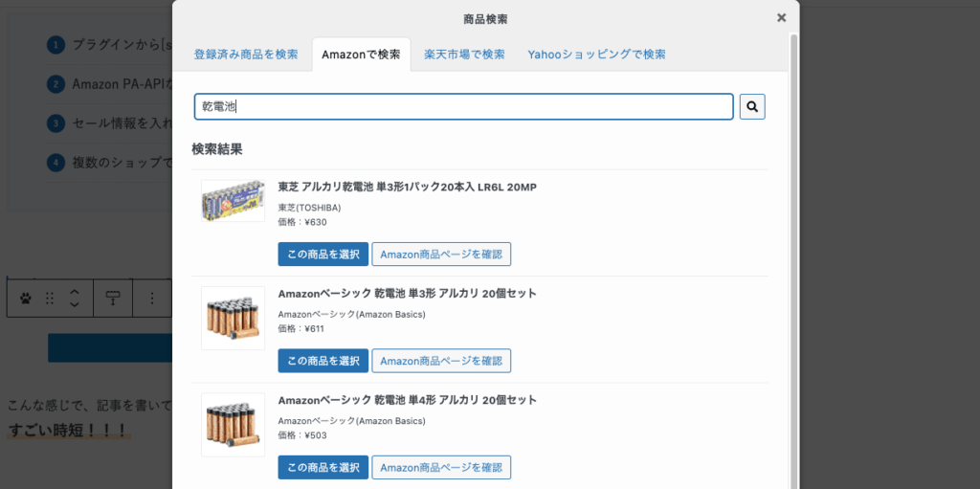The width and height of the screenshot is (980, 489).
Task: Click the Toshiba battery pack thumbnail
Action: pos(234,201)
